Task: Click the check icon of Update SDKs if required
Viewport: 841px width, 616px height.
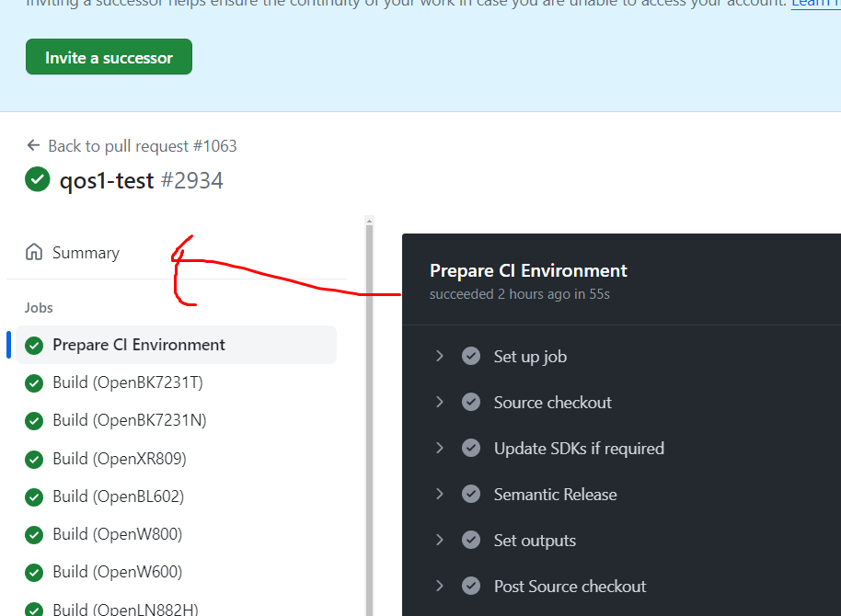Action: [x=471, y=448]
